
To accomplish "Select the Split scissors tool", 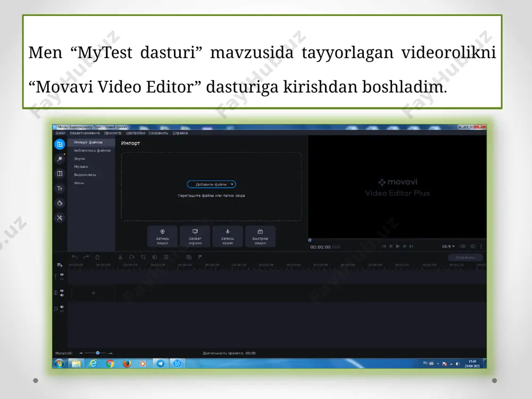I will coord(120,257).
